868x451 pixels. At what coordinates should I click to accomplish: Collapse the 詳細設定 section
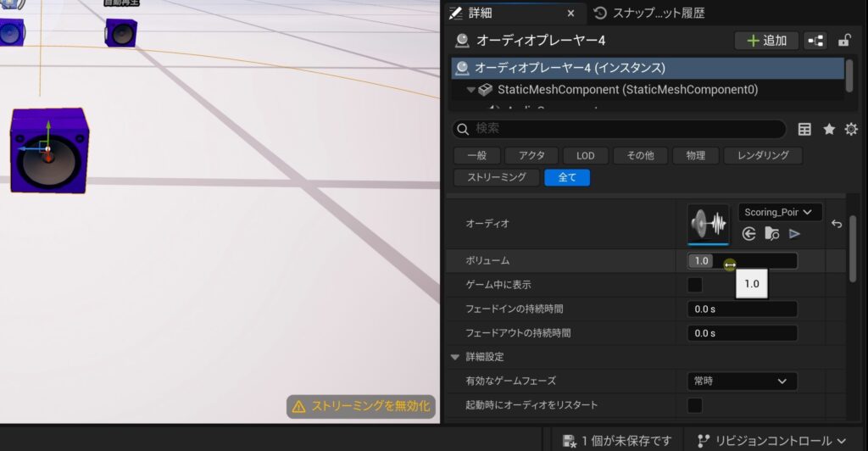tap(455, 357)
